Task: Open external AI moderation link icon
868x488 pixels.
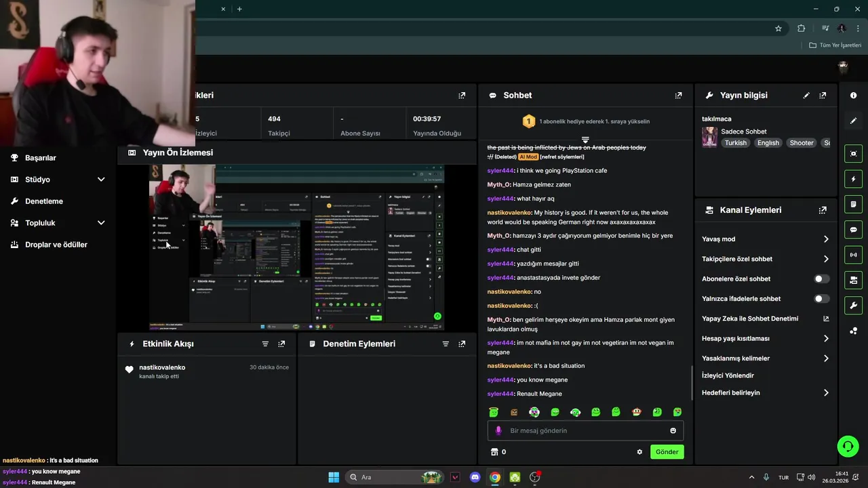Action: click(826, 319)
